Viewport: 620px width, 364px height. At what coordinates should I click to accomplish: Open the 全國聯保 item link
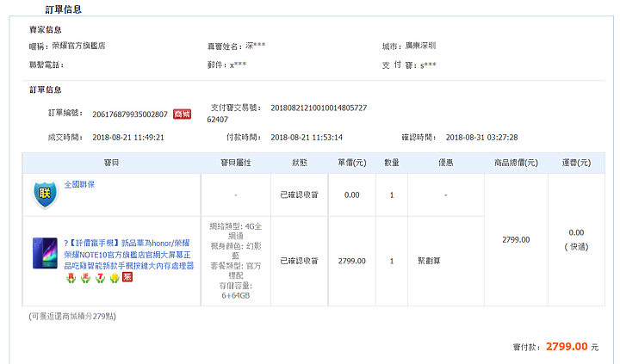(x=79, y=184)
